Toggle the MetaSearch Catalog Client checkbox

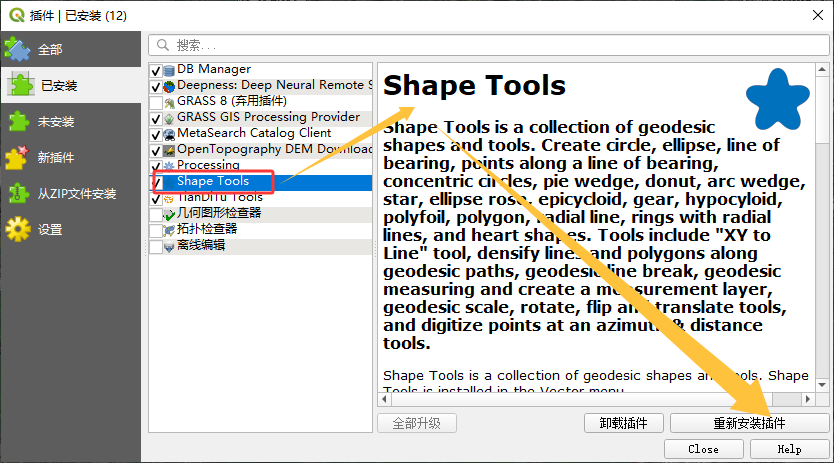(156, 135)
